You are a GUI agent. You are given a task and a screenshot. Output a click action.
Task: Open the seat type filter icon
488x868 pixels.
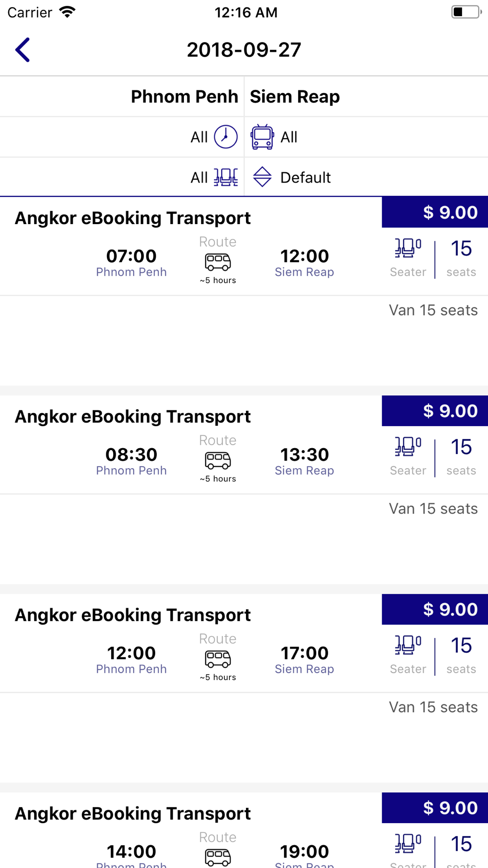pos(225,177)
